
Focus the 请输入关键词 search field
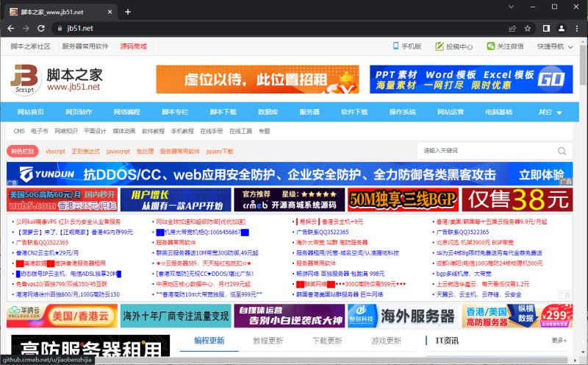click(x=487, y=151)
